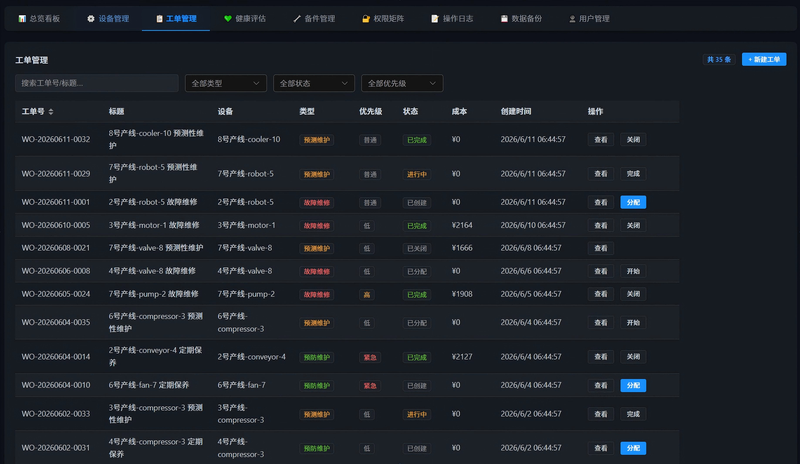Open the 总览看板 tab
The image size is (800, 464).
click(x=39, y=19)
